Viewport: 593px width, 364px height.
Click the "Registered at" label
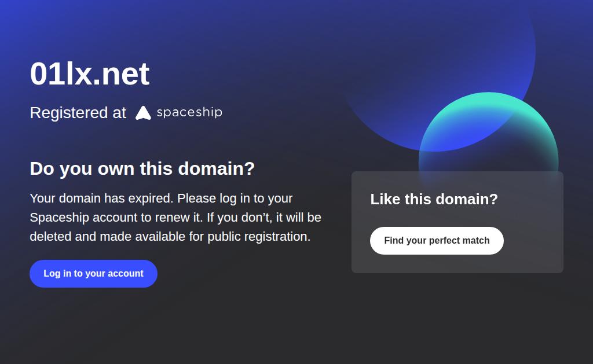coord(78,113)
